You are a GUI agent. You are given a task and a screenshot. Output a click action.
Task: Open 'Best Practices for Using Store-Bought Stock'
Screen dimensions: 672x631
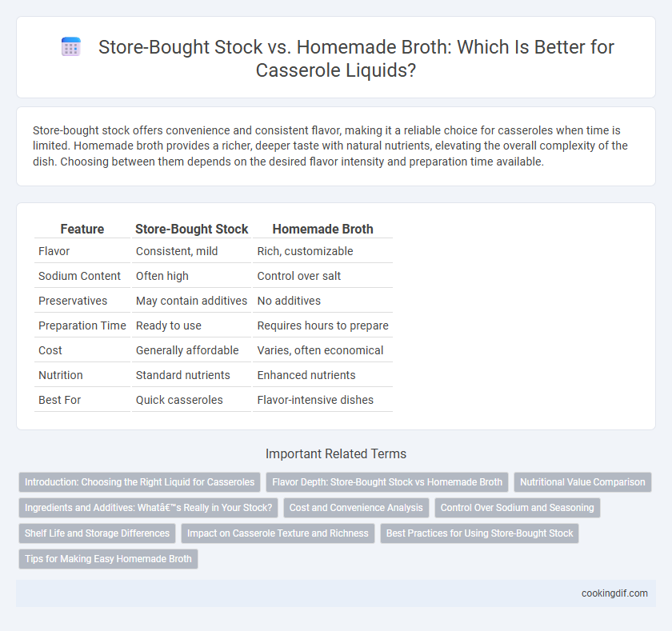pyautogui.click(x=479, y=533)
